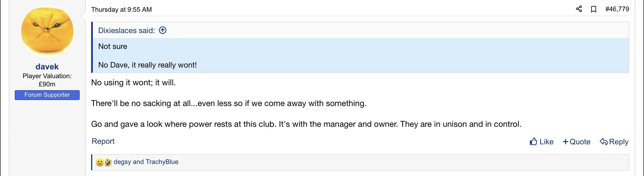The width and height of the screenshot is (644, 176).
Task: Open davek's profile via username
Action: point(47,67)
